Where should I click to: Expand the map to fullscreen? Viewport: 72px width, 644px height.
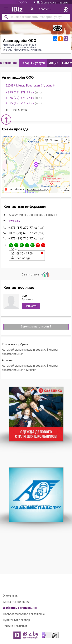65,140
